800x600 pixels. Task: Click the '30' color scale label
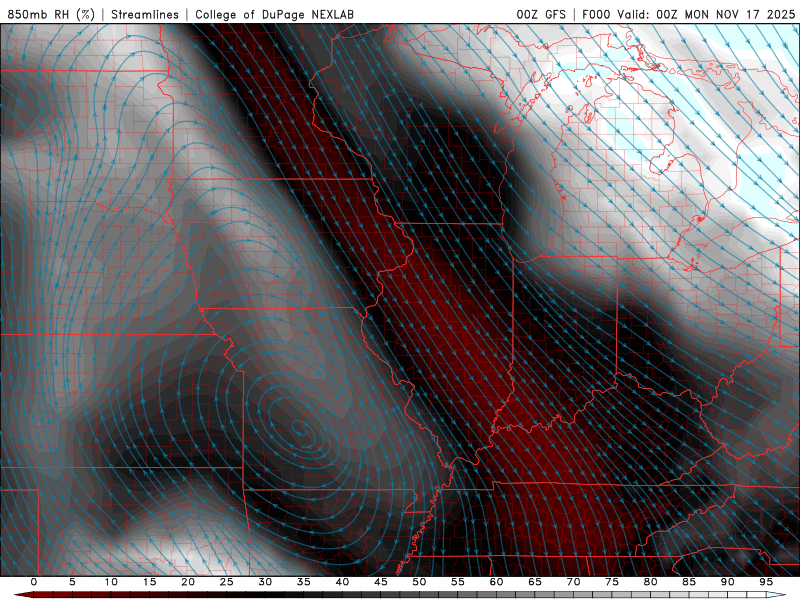(265, 582)
